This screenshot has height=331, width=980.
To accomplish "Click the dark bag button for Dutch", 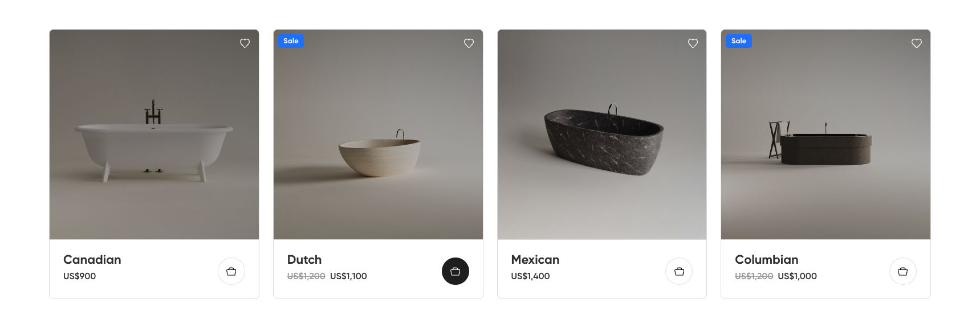I will click(x=455, y=271).
